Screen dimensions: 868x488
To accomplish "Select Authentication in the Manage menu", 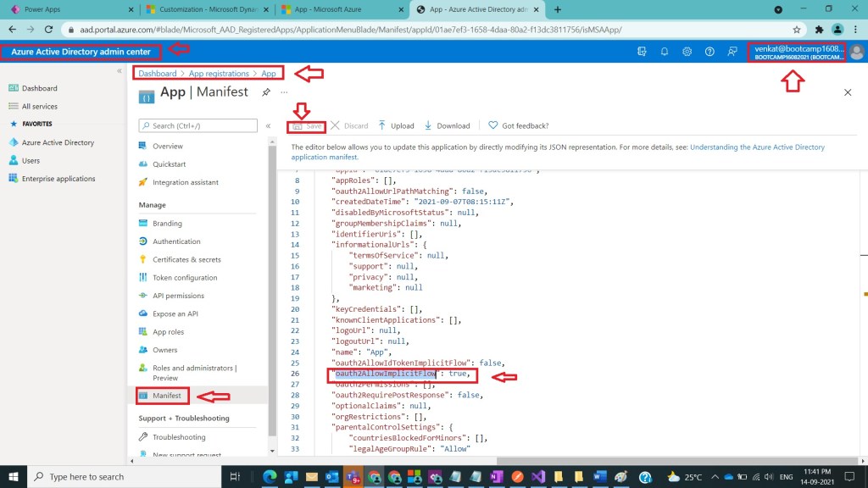I will click(176, 241).
